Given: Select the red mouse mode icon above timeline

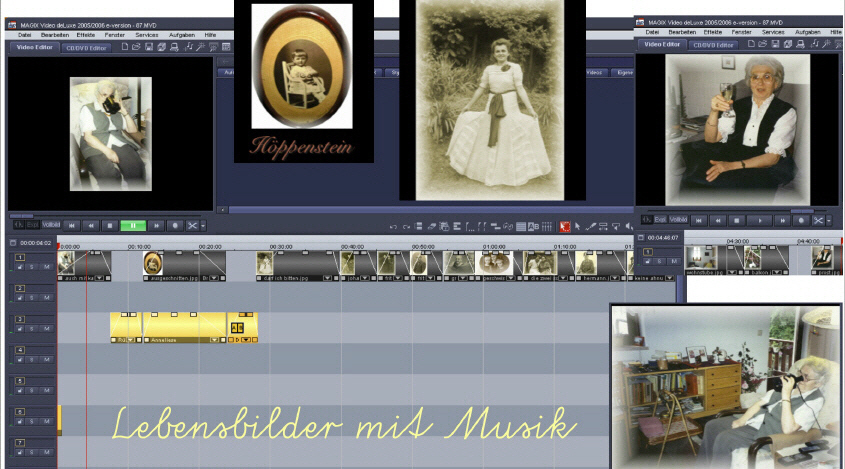Looking at the screenshot, I should [x=564, y=227].
